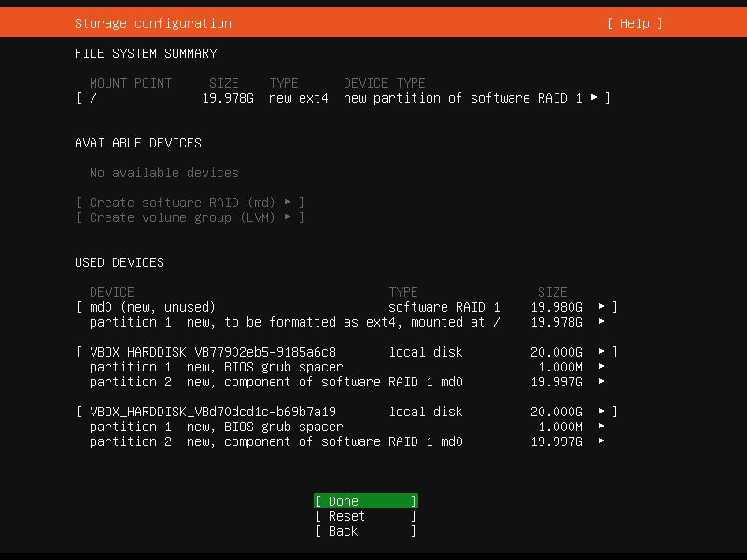Click arrow for first disk's partition 2
The width and height of the screenshot is (747, 560).
pyautogui.click(x=601, y=382)
